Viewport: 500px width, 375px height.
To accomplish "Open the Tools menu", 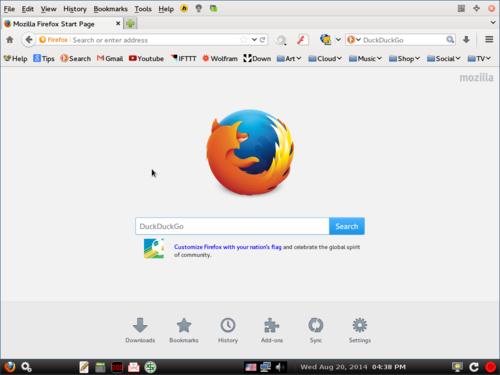I will pyautogui.click(x=143, y=9).
